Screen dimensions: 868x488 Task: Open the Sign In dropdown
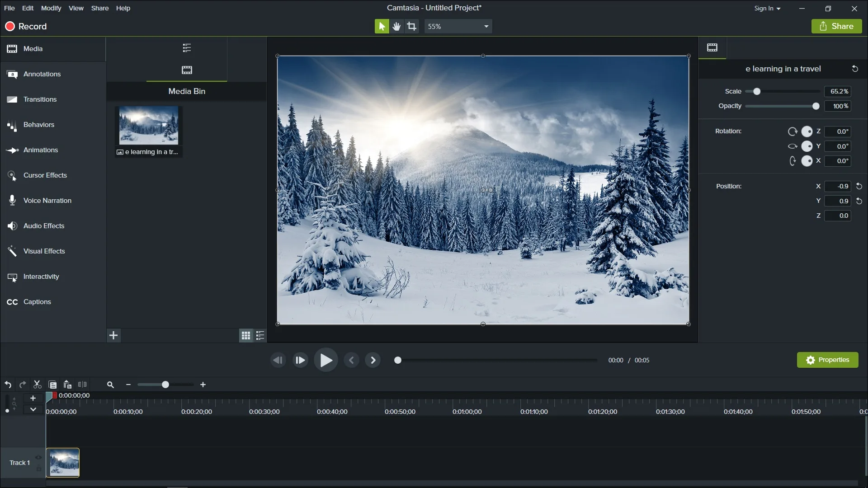coord(767,9)
